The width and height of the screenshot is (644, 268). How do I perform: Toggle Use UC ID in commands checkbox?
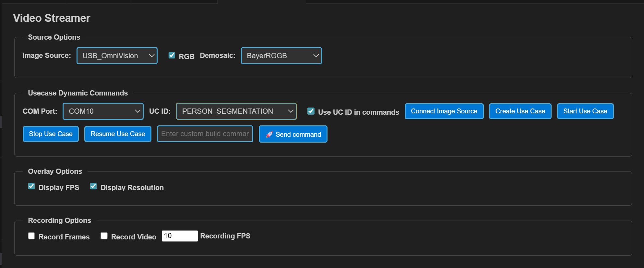coord(311,111)
